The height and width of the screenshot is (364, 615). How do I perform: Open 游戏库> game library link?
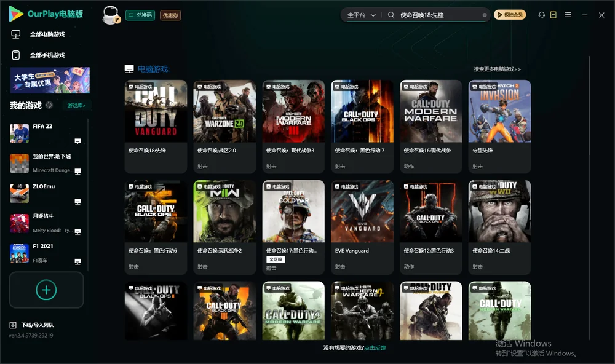pos(76,106)
